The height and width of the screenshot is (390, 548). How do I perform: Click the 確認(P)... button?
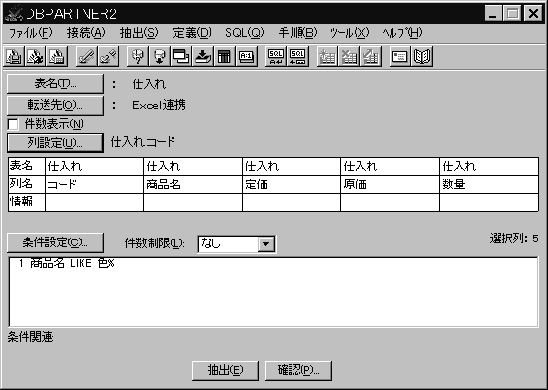click(298, 370)
